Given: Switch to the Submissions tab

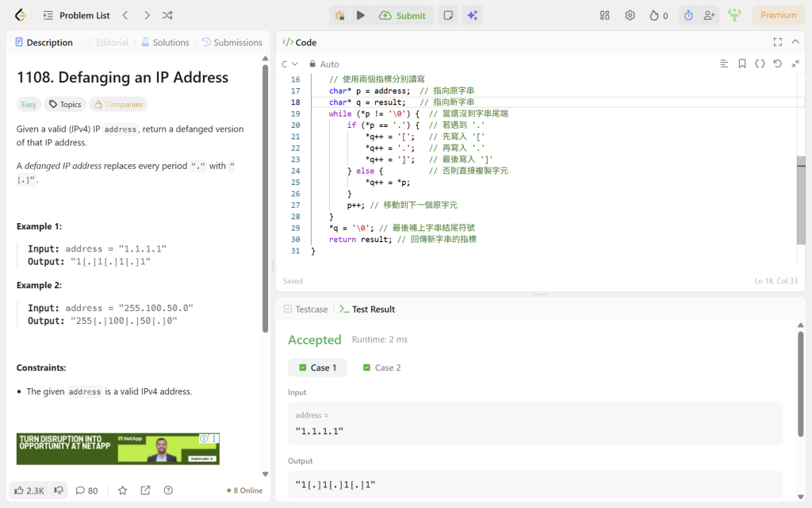Looking at the screenshot, I should click(x=232, y=43).
